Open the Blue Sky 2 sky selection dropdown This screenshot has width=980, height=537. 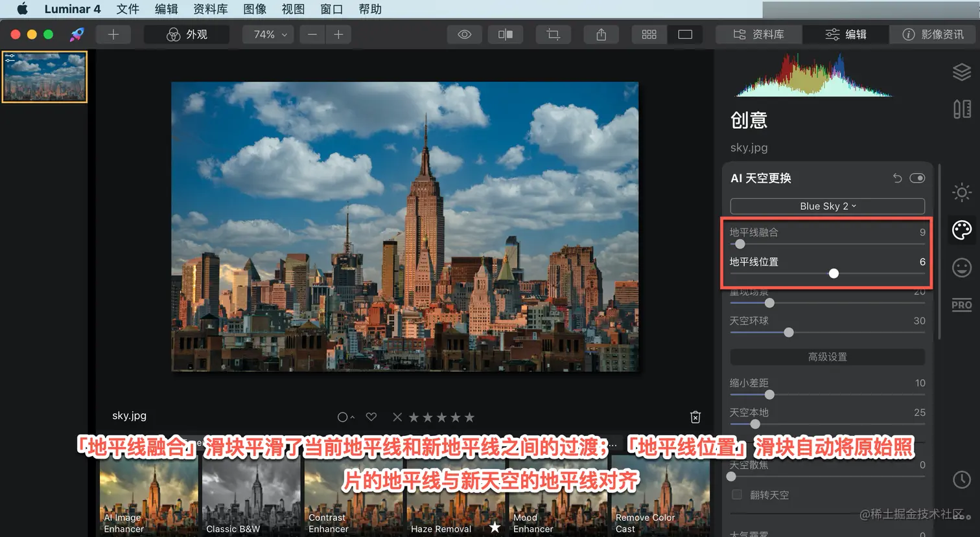(x=828, y=206)
